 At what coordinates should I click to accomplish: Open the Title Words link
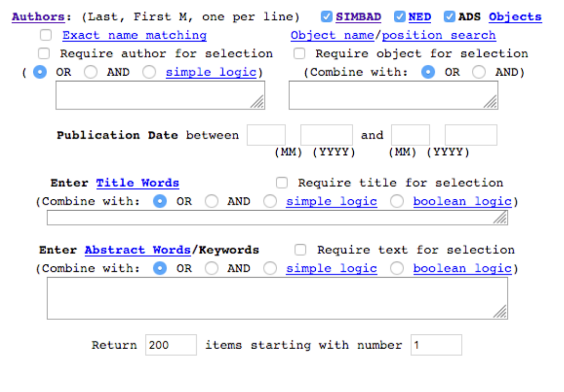click(x=137, y=183)
